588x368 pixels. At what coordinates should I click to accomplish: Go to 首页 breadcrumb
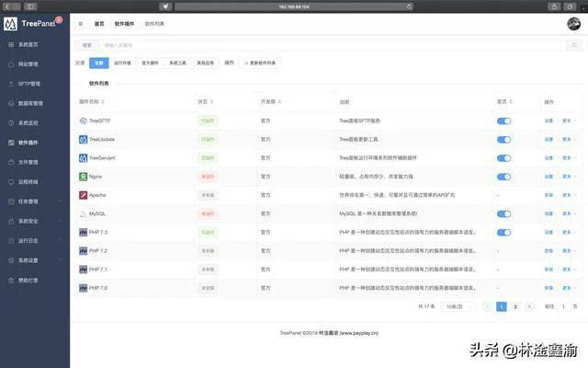coord(99,24)
